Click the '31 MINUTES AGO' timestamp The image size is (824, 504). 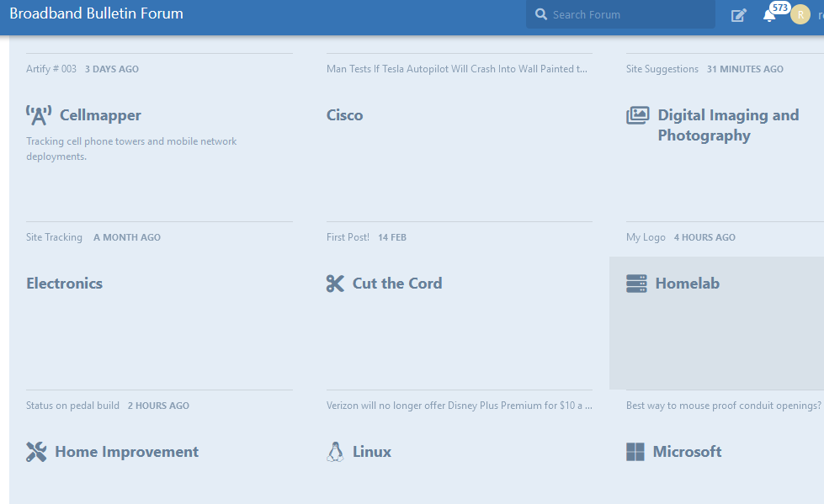pos(745,69)
